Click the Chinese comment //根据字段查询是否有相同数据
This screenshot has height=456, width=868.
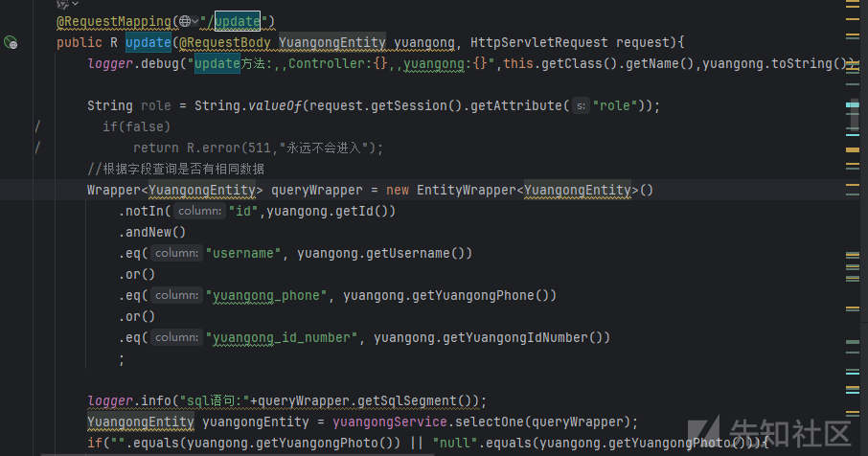point(175,169)
